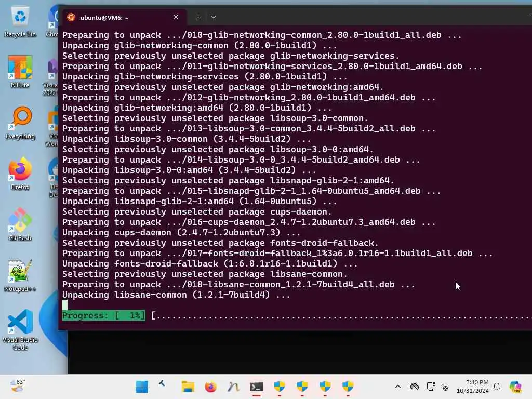532x399 pixels.
Task: Click 'Preparing to unpack .../015-libsnapd-glib-2-1' line
Action: tap(251, 191)
